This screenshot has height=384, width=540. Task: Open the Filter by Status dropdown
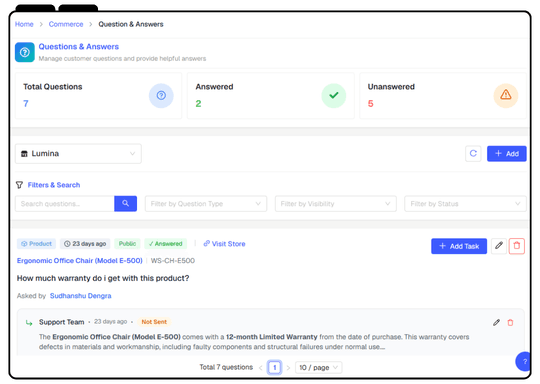click(x=465, y=204)
